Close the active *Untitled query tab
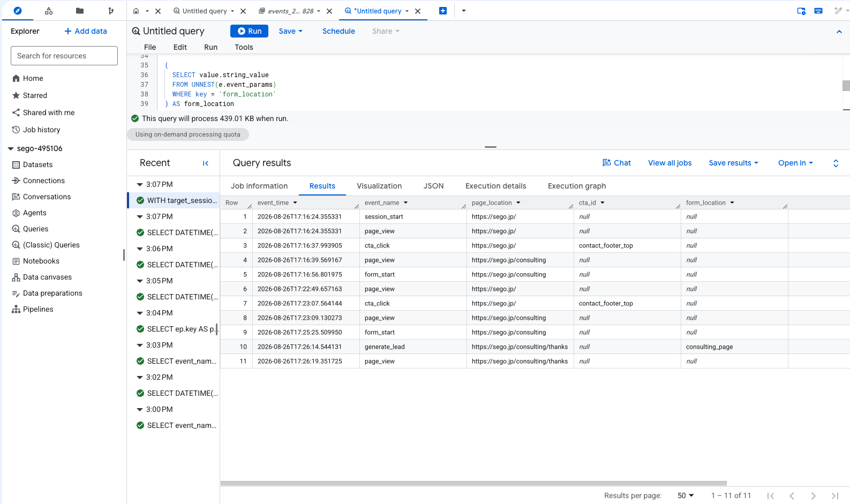The height and width of the screenshot is (504, 850). coord(418,11)
